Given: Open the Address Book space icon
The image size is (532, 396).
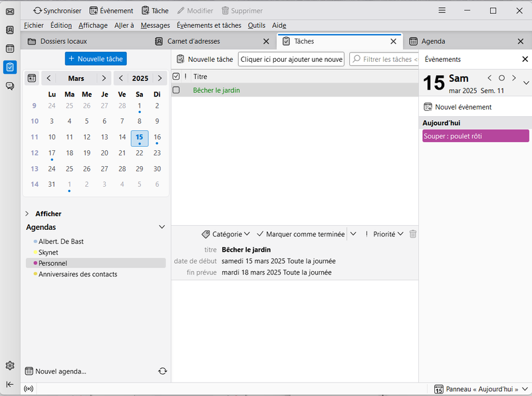Looking at the screenshot, I should coord(10,30).
